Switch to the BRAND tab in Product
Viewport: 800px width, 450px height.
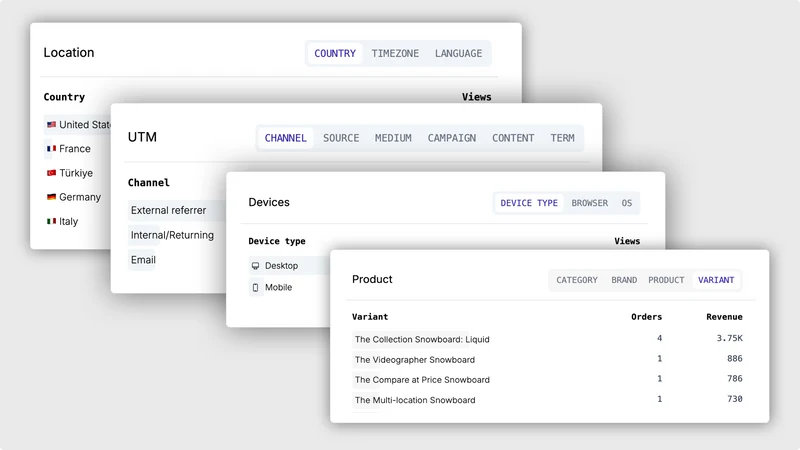tap(624, 280)
